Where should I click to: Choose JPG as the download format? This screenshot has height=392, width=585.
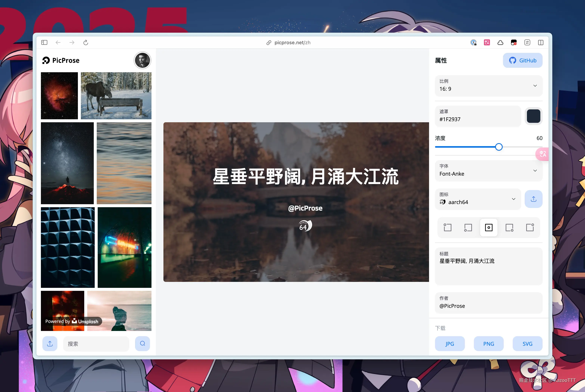click(450, 343)
